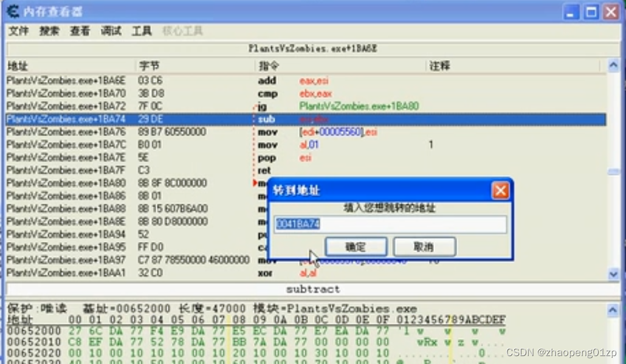Open the 调试 menu
The image size is (626, 364).
pyautogui.click(x=111, y=31)
